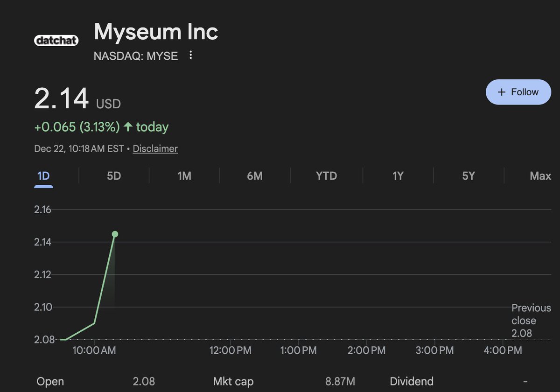Click the 2.12 y-axis label

coord(42,274)
